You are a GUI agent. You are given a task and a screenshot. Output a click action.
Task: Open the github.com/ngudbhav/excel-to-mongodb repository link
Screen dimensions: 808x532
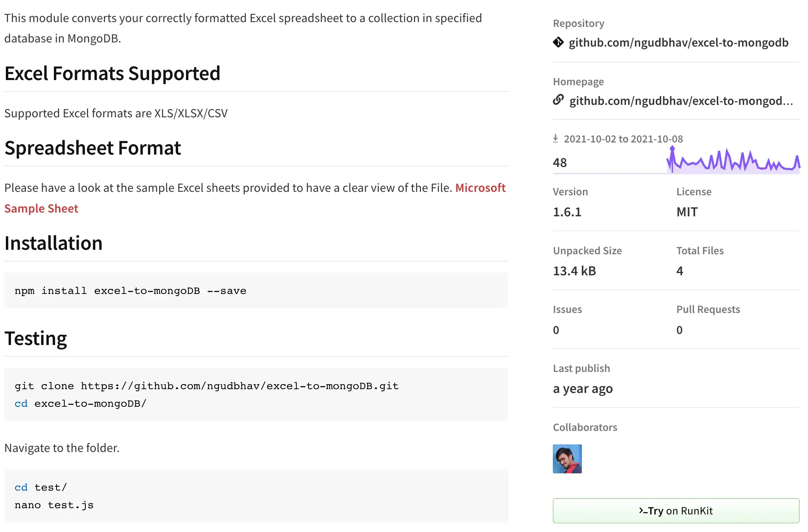(679, 42)
